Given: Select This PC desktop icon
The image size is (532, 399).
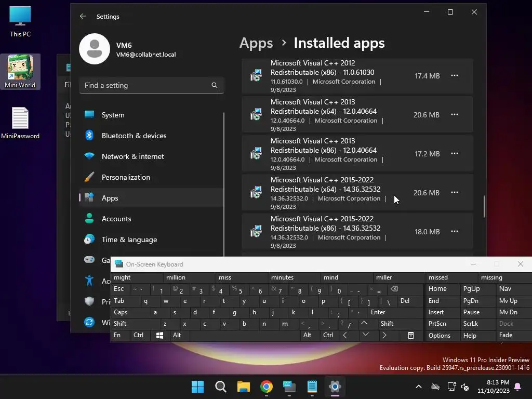Looking at the screenshot, I should pyautogui.click(x=20, y=21).
